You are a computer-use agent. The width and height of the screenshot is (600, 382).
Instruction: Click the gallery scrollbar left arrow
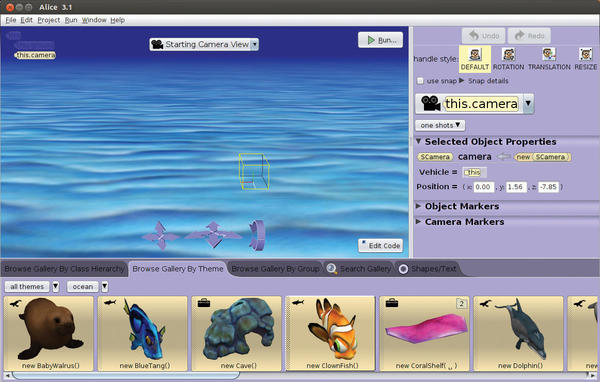click(x=7, y=375)
